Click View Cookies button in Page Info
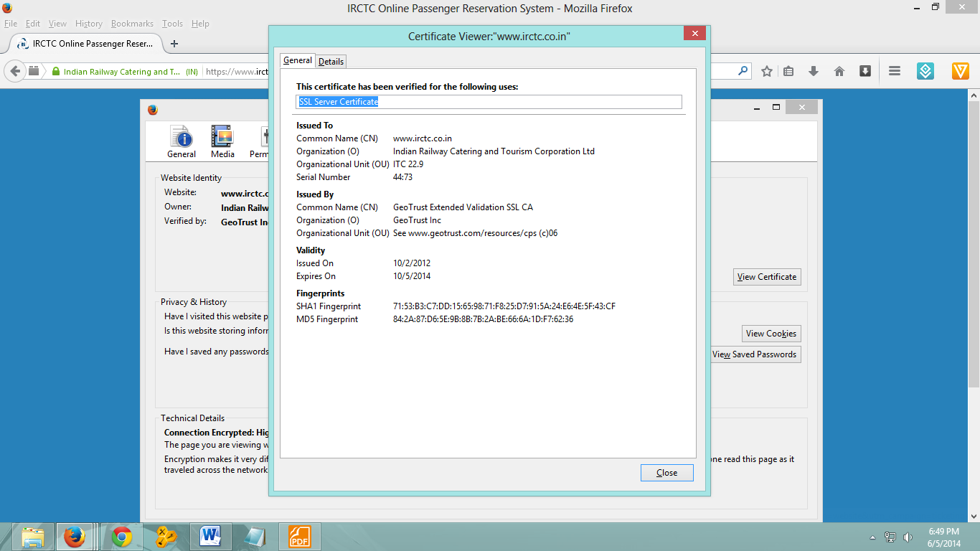 (x=771, y=334)
